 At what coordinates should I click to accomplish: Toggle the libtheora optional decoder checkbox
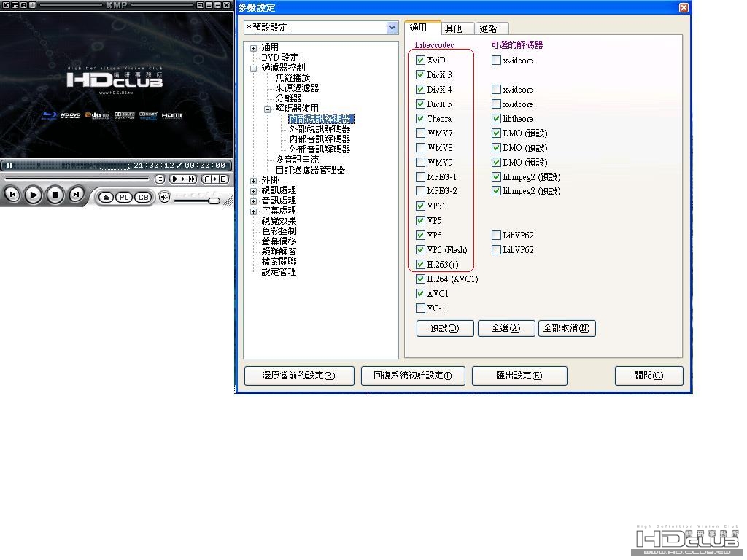click(x=496, y=119)
